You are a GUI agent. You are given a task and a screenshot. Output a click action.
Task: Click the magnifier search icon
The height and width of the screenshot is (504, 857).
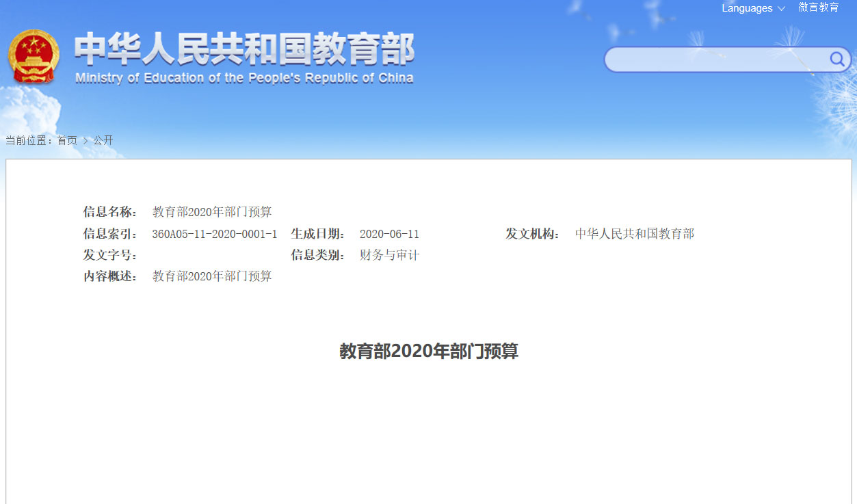pyautogui.click(x=836, y=59)
